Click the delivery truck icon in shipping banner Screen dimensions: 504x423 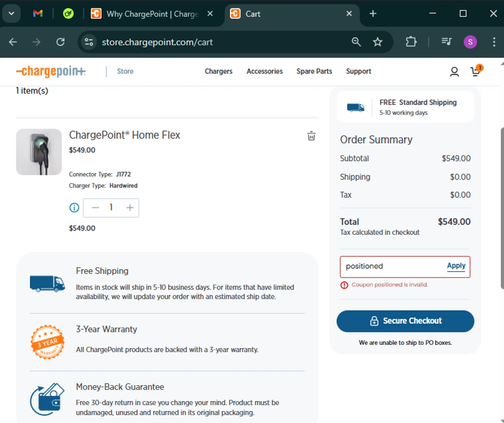click(356, 108)
